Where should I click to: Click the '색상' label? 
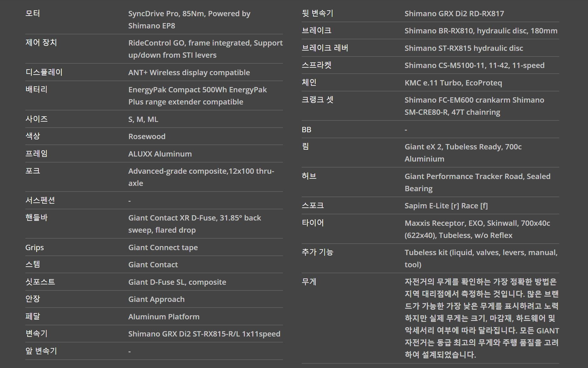33,136
